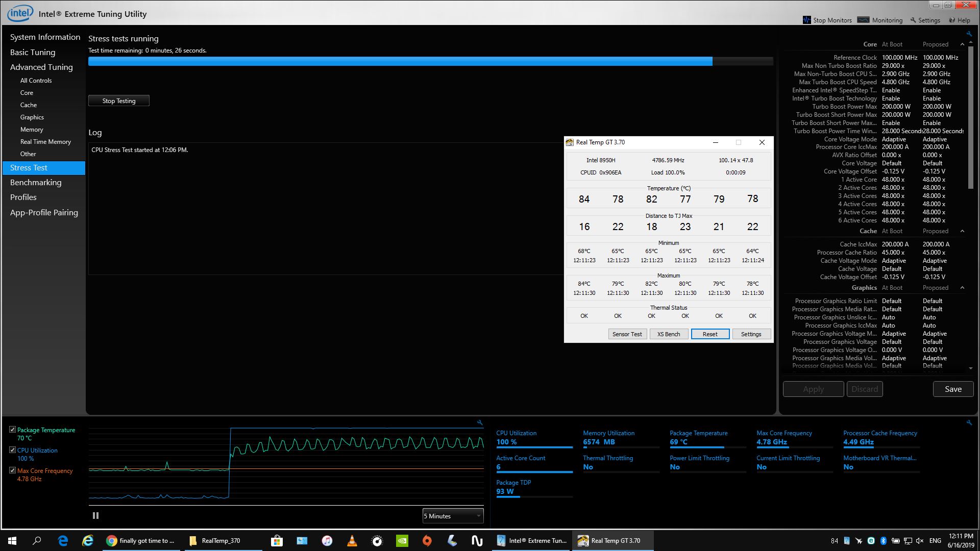Open System Information in the sidebar

(x=45, y=37)
